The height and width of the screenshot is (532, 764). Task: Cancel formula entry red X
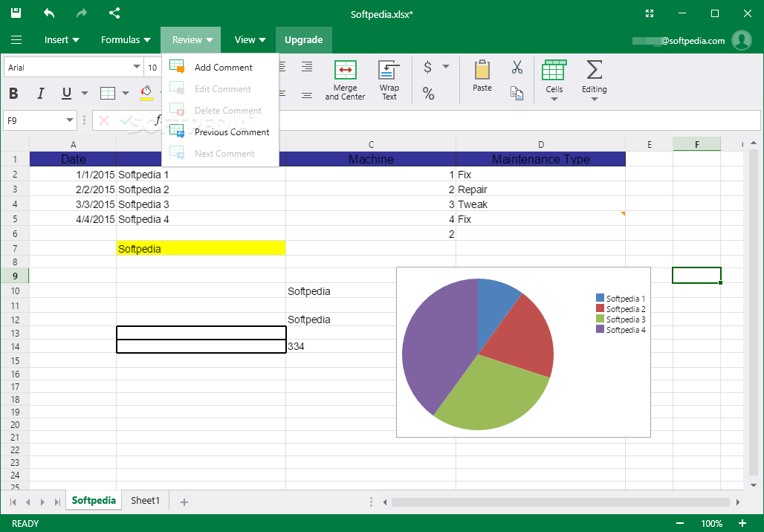pos(104,120)
